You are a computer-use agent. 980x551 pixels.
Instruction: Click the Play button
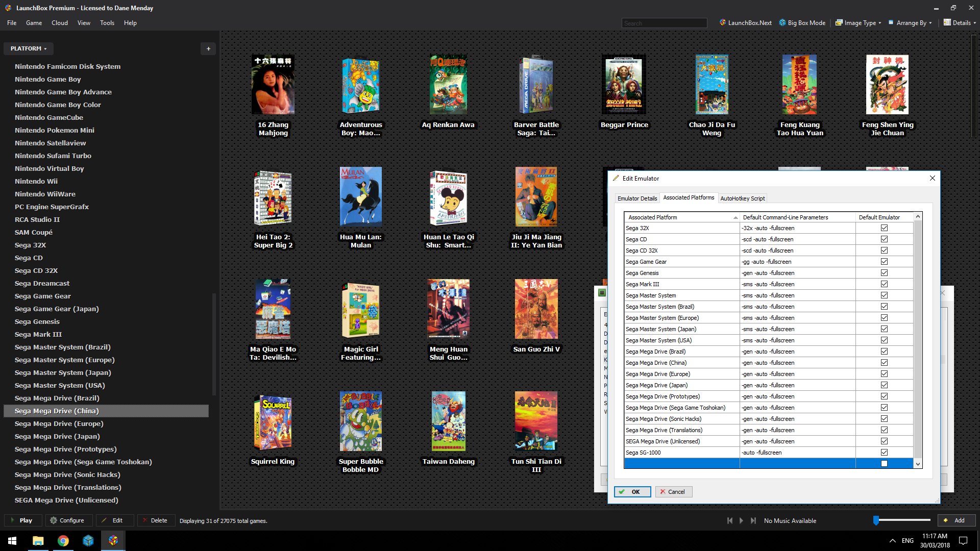tap(22, 520)
